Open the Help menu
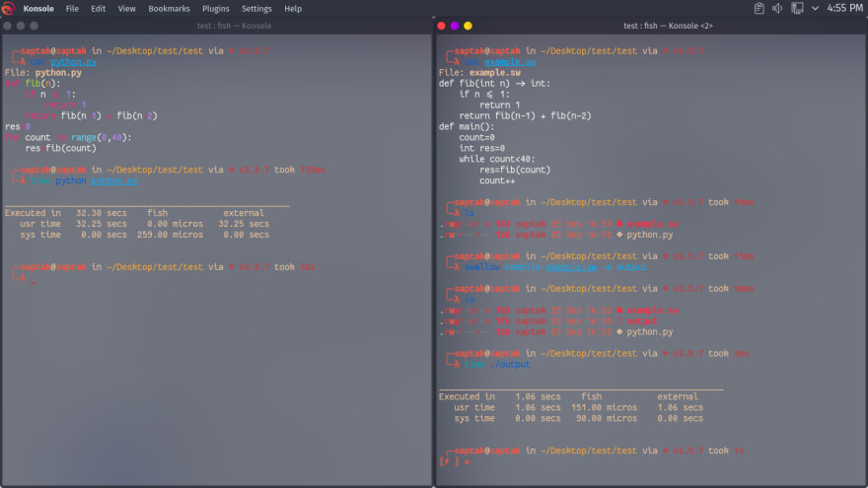Image resolution: width=868 pixels, height=488 pixels. tap(293, 9)
